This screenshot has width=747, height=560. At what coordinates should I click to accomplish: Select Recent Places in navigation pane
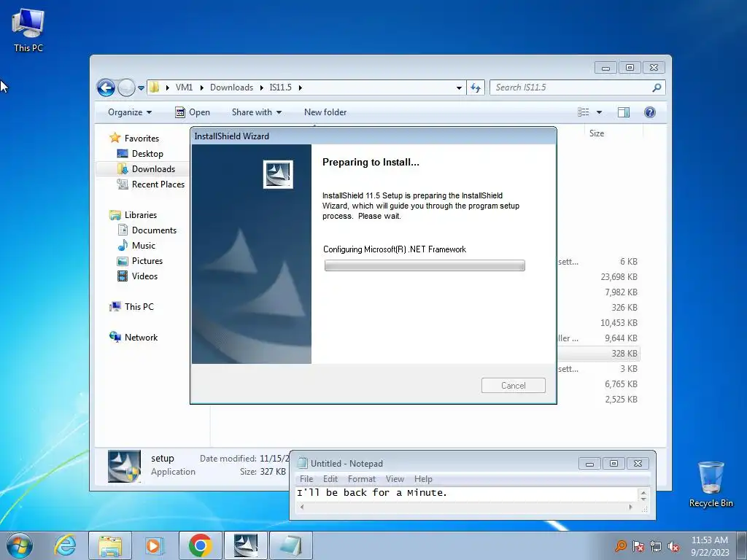pyautogui.click(x=158, y=184)
